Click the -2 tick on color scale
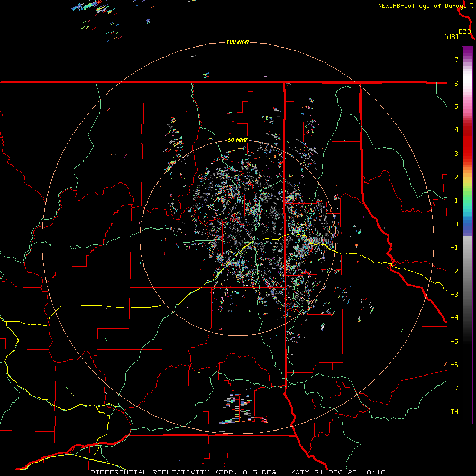Image resolution: width=476 pixels, height=476 pixels. pyautogui.click(x=454, y=271)
